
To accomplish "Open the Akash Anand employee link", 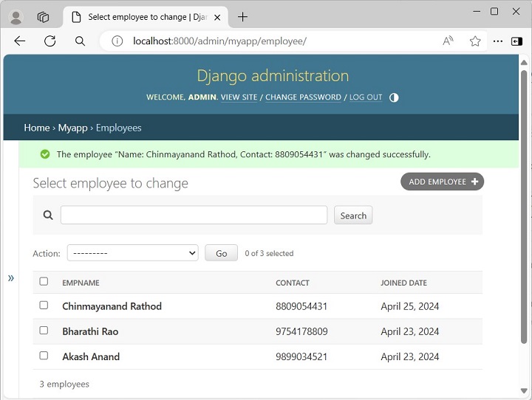I will pos(91,356).
